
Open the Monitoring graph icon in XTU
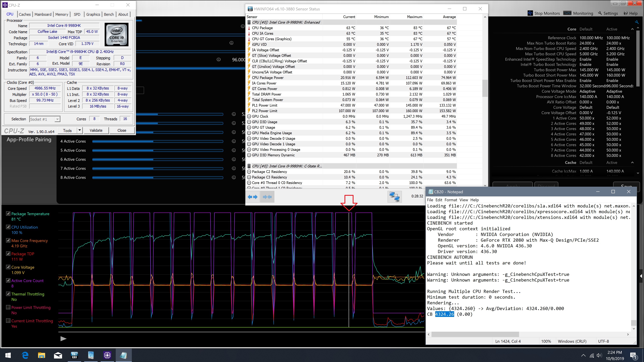pyautogui.click(x=567, y=13)
